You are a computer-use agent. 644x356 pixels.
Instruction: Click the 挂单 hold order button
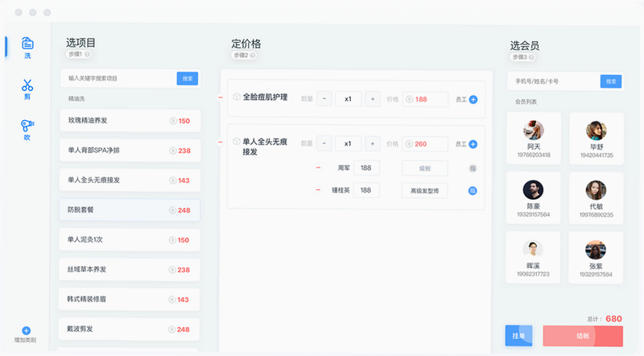[518, 336]
